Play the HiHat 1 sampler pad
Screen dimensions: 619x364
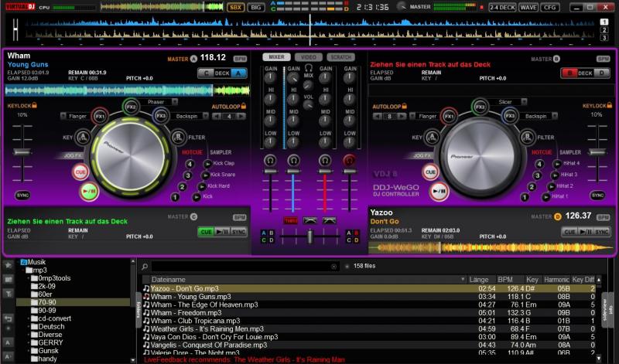click(x=546, y=196)
